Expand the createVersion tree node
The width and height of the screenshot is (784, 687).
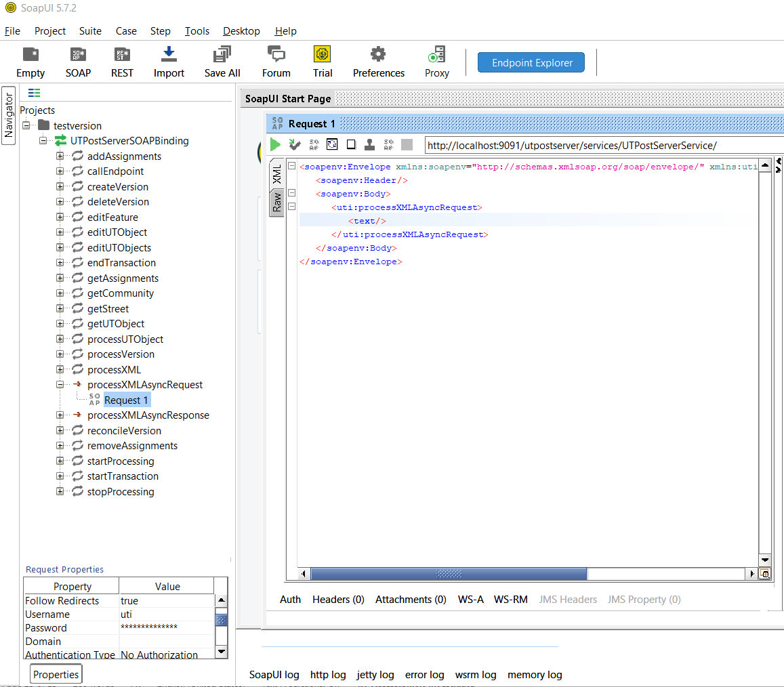pyautogui.click(x=60, y=186)
